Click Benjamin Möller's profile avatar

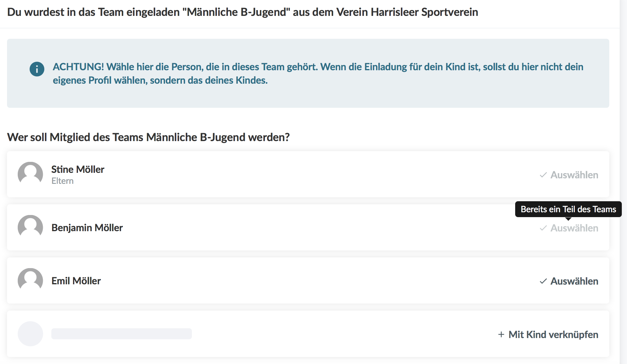click(x=30, y=227)
